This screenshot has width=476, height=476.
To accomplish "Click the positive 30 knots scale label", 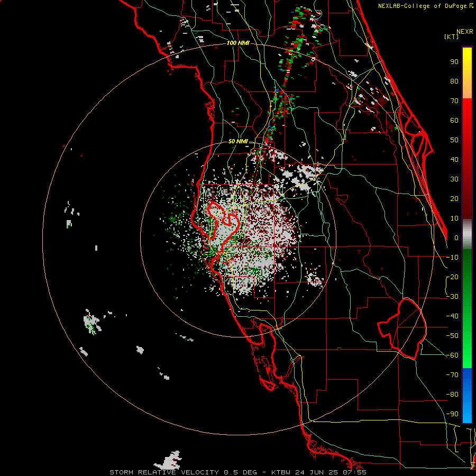I will coord(454,179).
